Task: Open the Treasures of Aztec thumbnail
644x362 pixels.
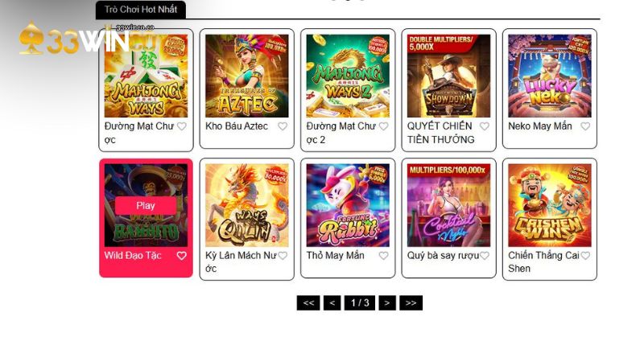Action: click(x=247, y=76)
